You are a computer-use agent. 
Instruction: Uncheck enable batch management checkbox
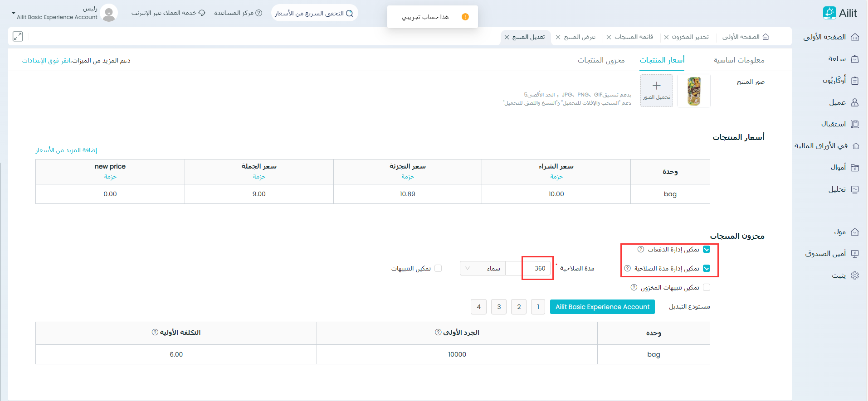(x=707, y=250)
